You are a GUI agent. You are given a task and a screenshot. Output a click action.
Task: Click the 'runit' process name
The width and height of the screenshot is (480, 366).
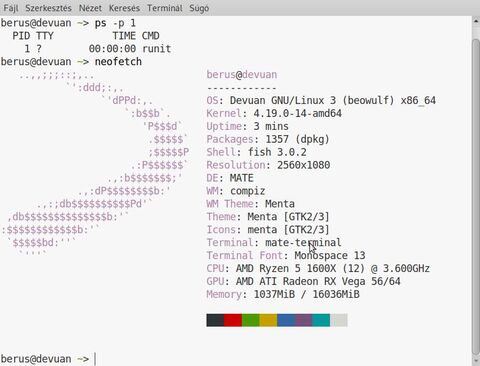[x=156, y=49]
